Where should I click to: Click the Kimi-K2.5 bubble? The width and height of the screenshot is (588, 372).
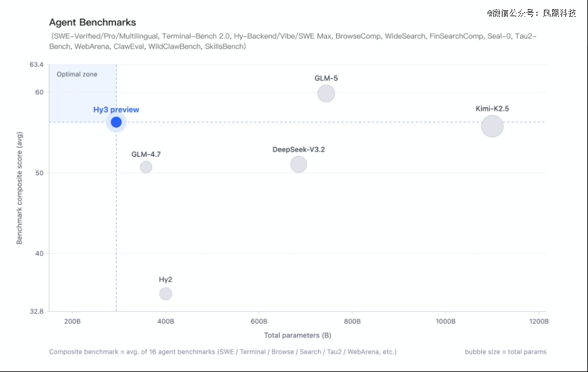[492, 126]
